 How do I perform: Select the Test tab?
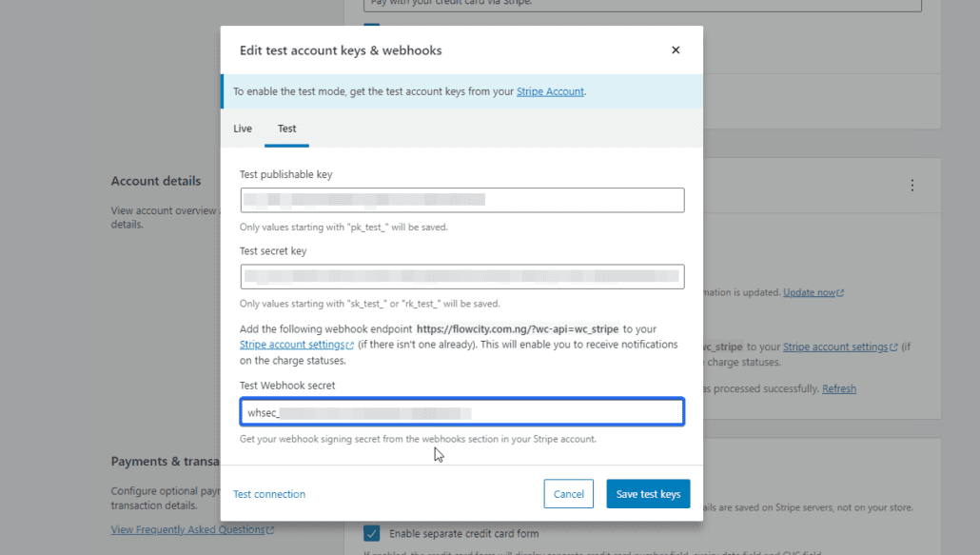pyautogui.click(x=287, y=129)
